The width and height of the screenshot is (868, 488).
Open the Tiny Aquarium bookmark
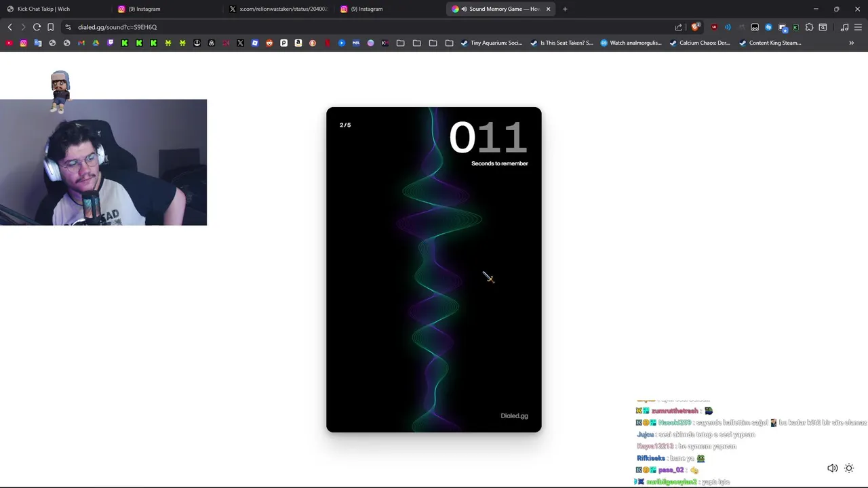click(492, 43)
